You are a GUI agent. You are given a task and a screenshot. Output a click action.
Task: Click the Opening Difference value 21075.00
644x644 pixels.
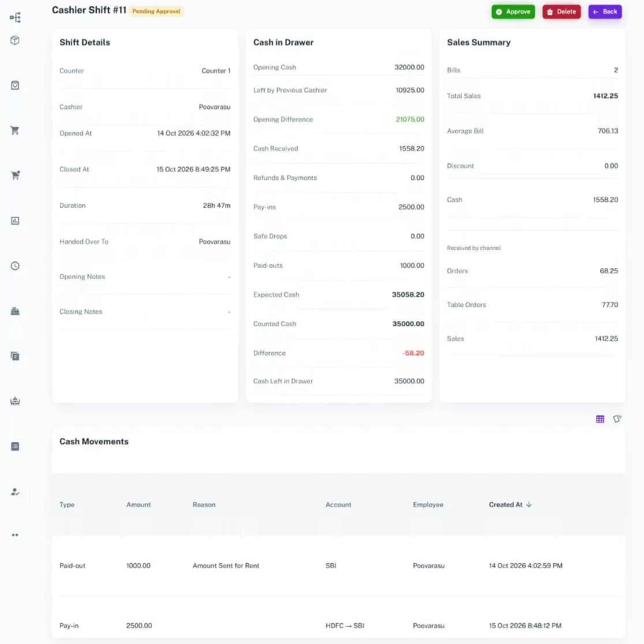(x=410, y=119)
